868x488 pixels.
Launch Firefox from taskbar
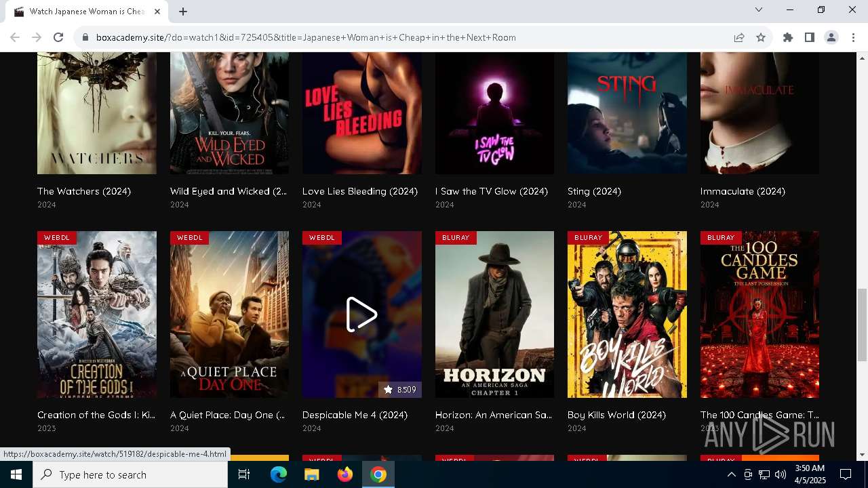(345, 474)
